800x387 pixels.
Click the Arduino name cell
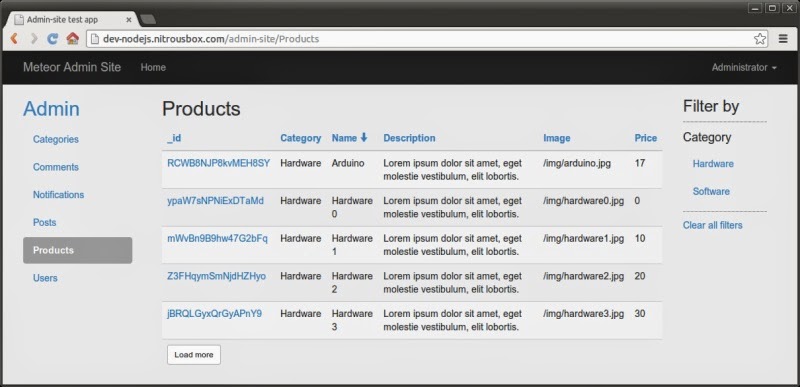click(x=348, y=163)
